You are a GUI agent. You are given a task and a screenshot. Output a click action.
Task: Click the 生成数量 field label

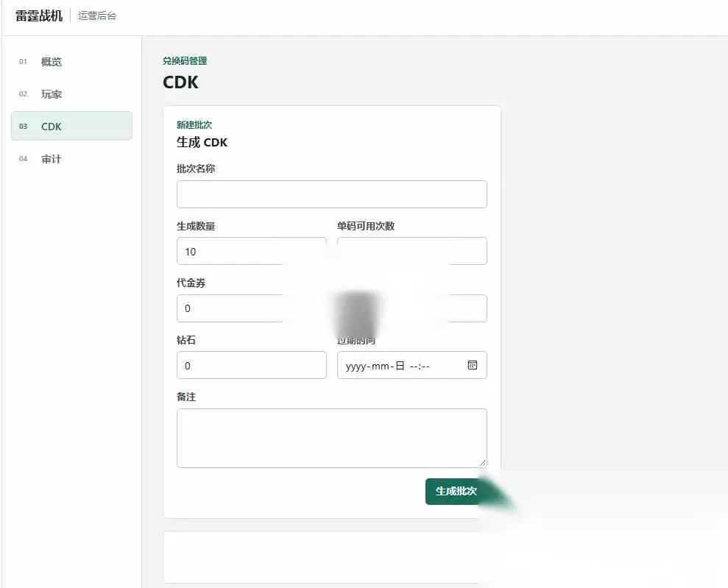196,226
